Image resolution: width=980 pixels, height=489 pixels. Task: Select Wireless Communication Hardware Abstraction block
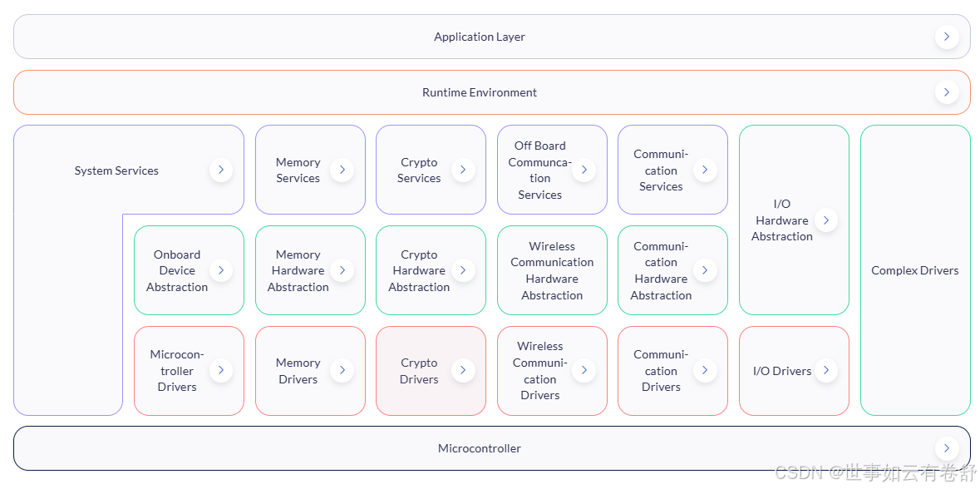pos(552,270)
